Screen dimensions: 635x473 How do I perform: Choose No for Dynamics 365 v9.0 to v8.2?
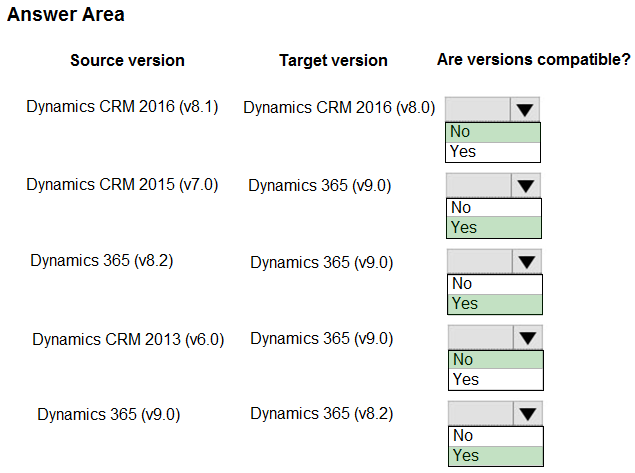[496, 436]
